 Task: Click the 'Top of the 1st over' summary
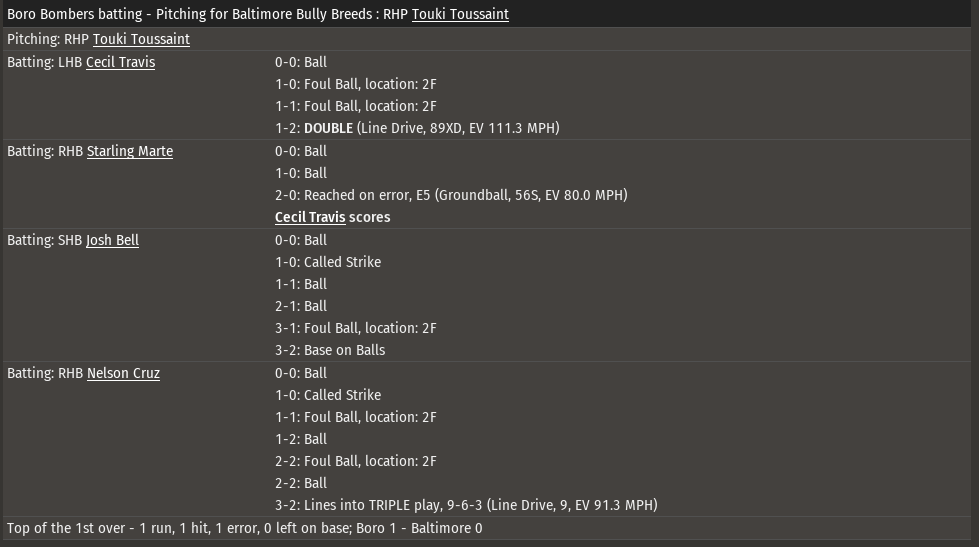coord(244,528)
